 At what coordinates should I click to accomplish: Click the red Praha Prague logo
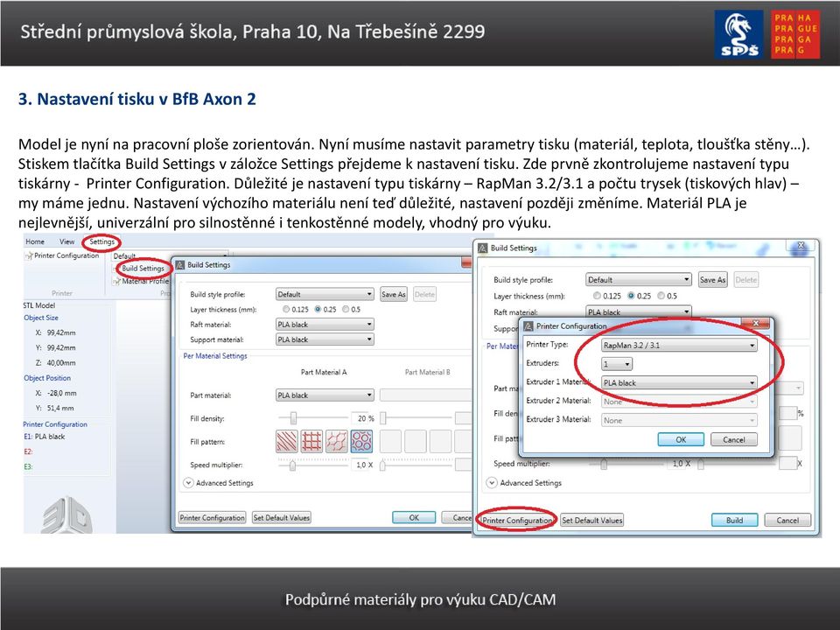coord(795,34)
